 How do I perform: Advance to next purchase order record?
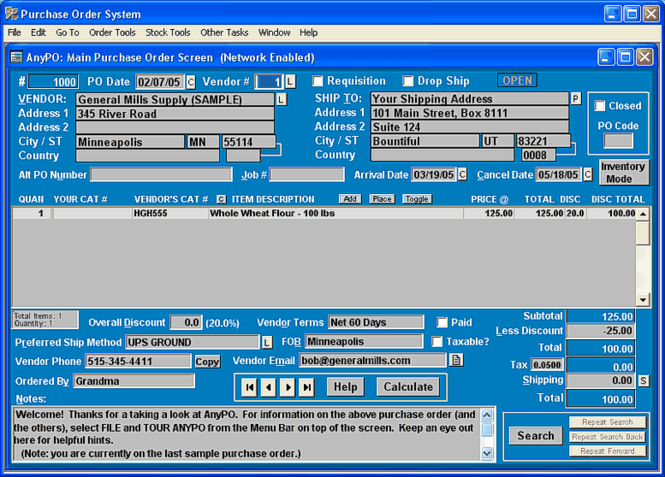288,387
